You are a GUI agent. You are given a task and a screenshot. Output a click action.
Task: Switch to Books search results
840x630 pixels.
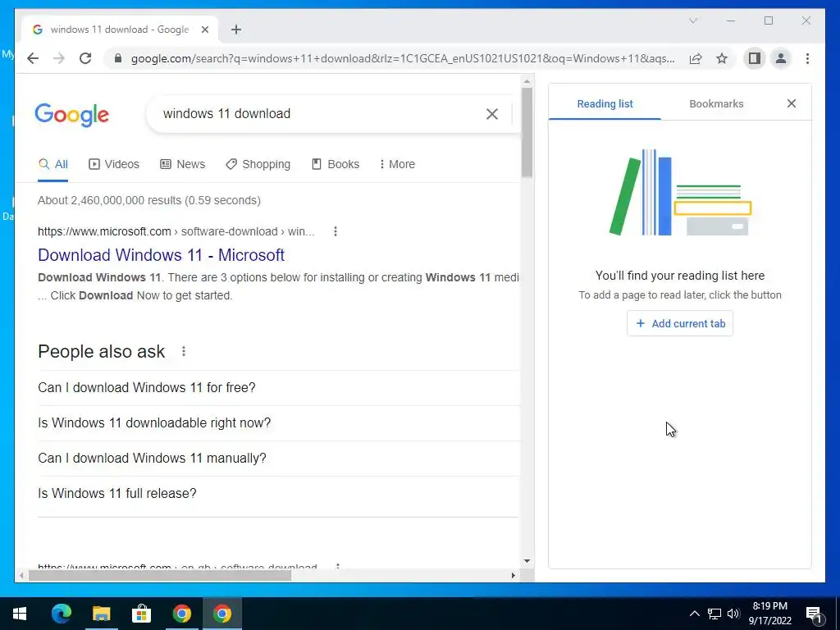click(x=336, y=164)
